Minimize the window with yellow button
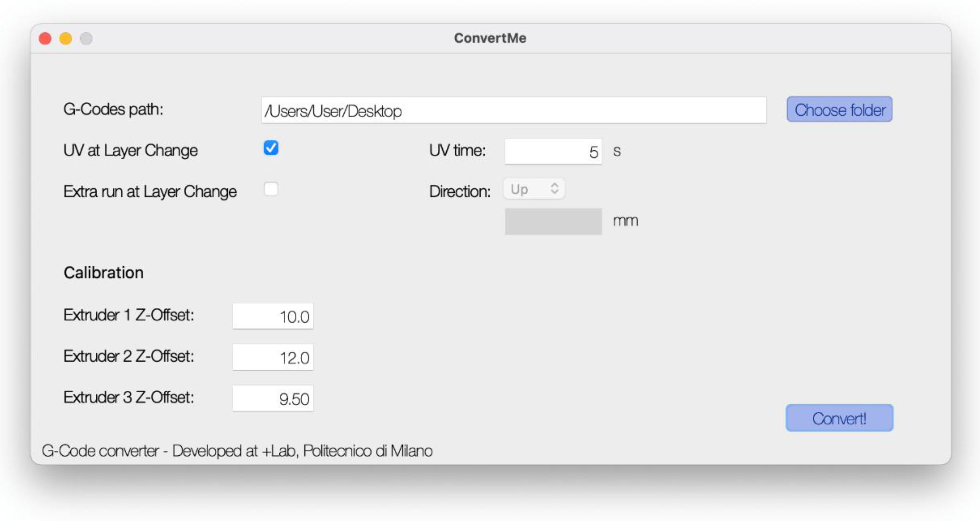This screenshot has height=521, width=980. 66,38
